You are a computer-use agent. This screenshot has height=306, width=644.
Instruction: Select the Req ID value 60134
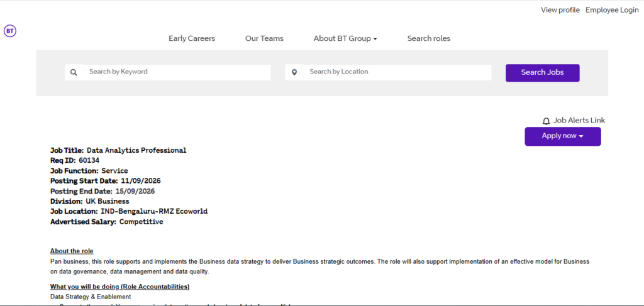tap(89, 160)
